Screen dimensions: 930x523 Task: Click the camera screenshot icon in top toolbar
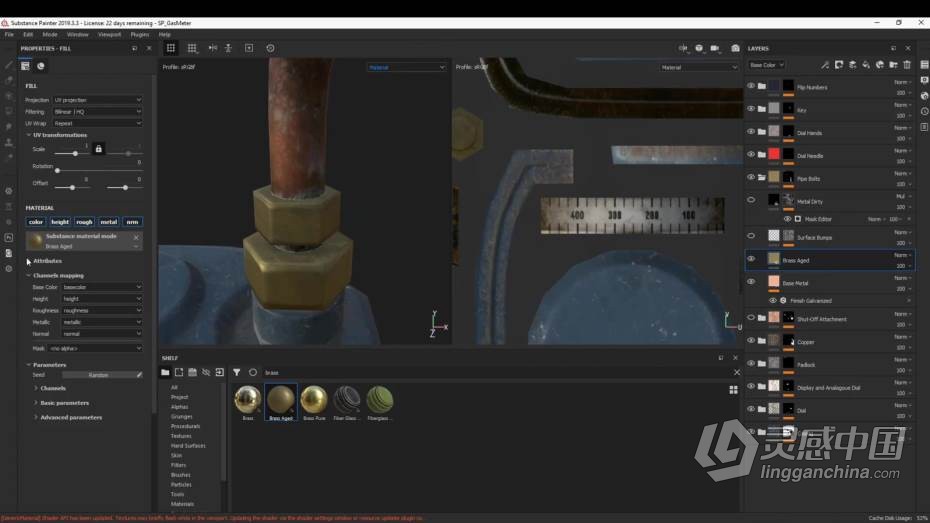pos(735,48)
